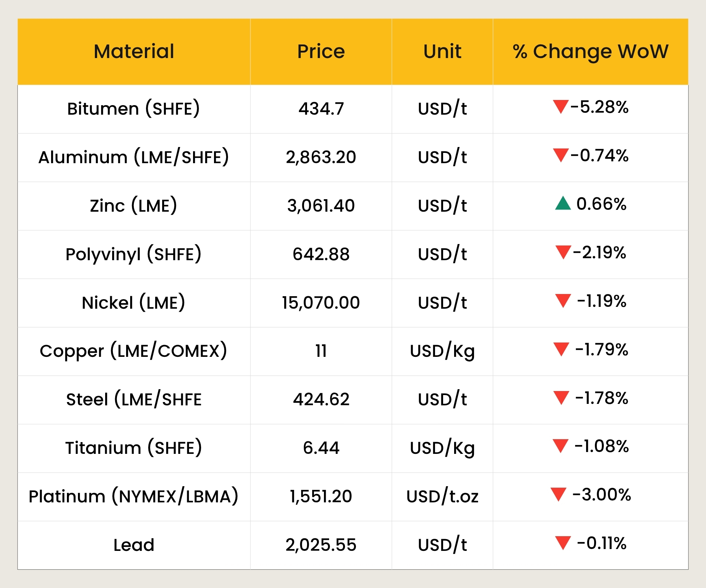Select the Nickel price 15,070.00
Image resolution: width=706 pixels, height=588 pixels.
pyautogui.click(x=321, y=302)
